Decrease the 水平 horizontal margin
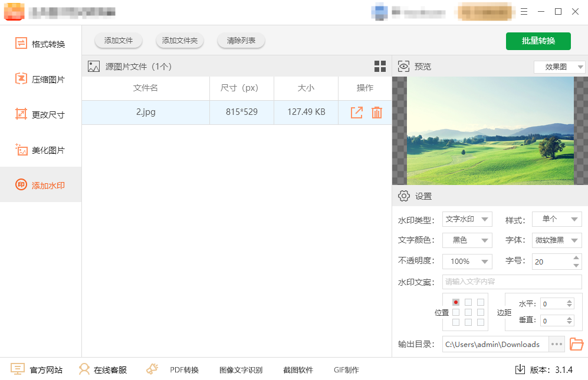The width and height of the screenshot is (588, 380). tap(569, 306)
